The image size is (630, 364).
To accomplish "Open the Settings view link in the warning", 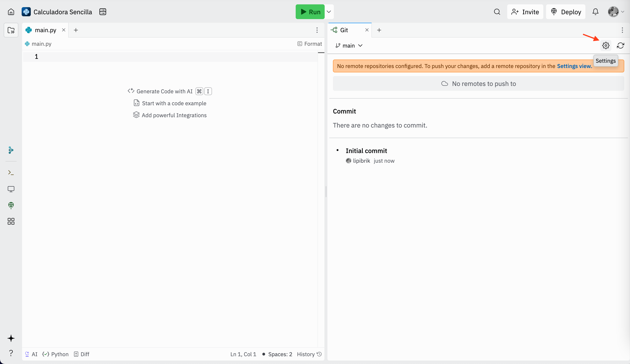I will [574, 66].
